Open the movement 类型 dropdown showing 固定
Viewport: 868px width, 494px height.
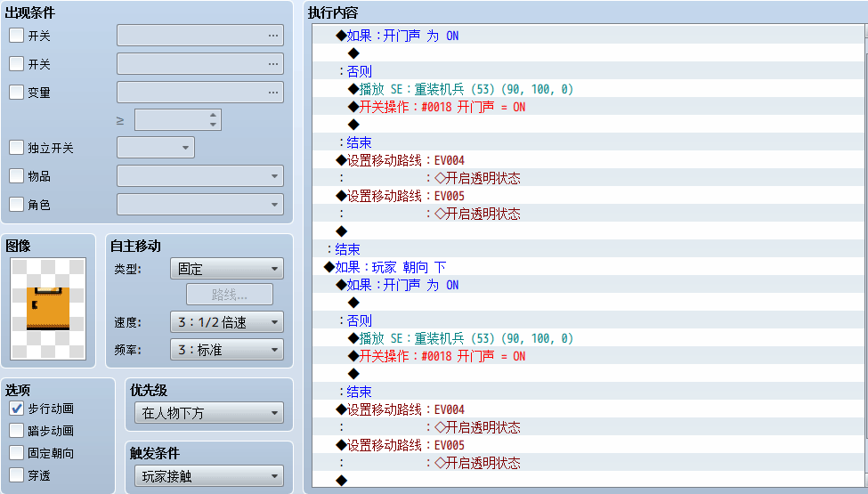click(x=227, y=269)
